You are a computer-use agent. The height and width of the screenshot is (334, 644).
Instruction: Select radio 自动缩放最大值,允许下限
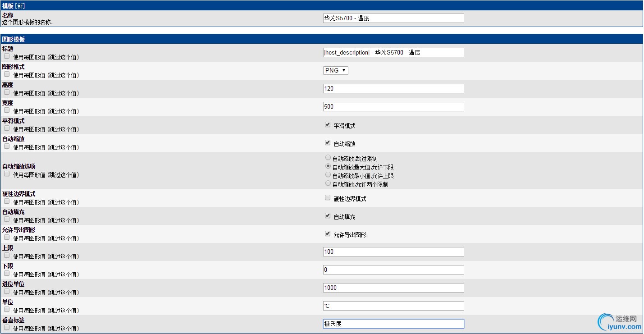328,166
